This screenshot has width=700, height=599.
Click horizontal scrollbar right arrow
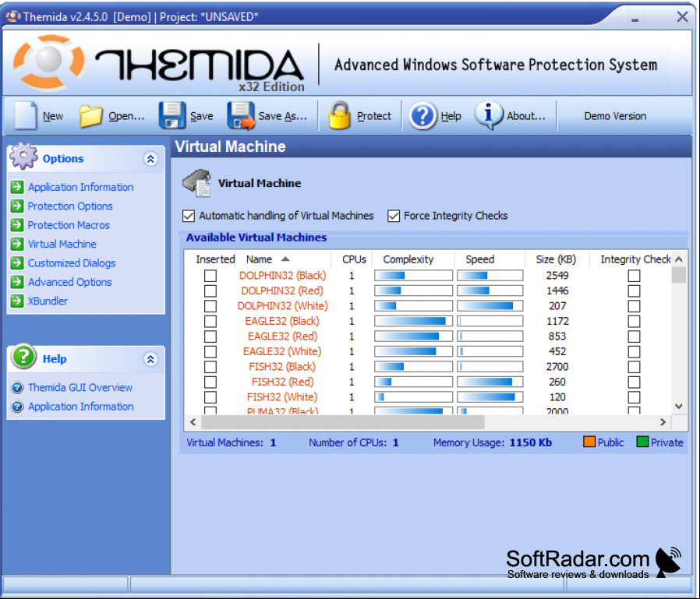click(663, 422)
